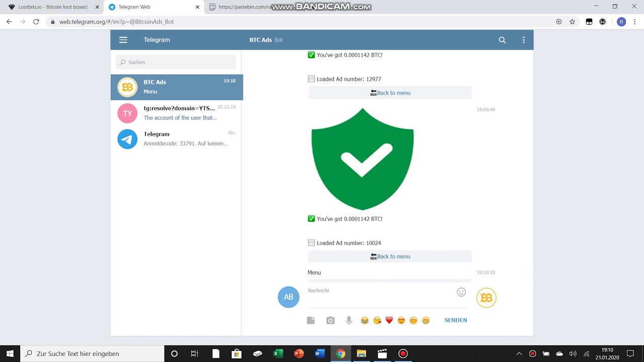Screen dimensions: 644x362
Task: Open Chrome three-dot menu
Action: click(635, 22)
